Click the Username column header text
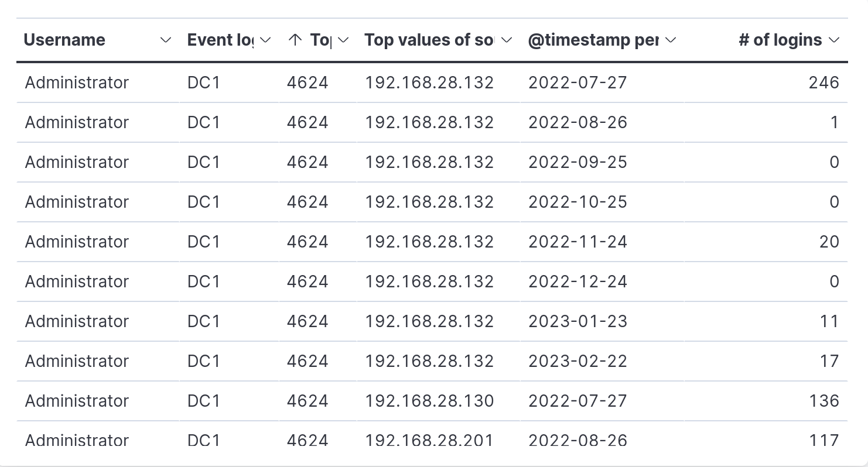This screenshot has width=868, height=467. coord(64,40)
